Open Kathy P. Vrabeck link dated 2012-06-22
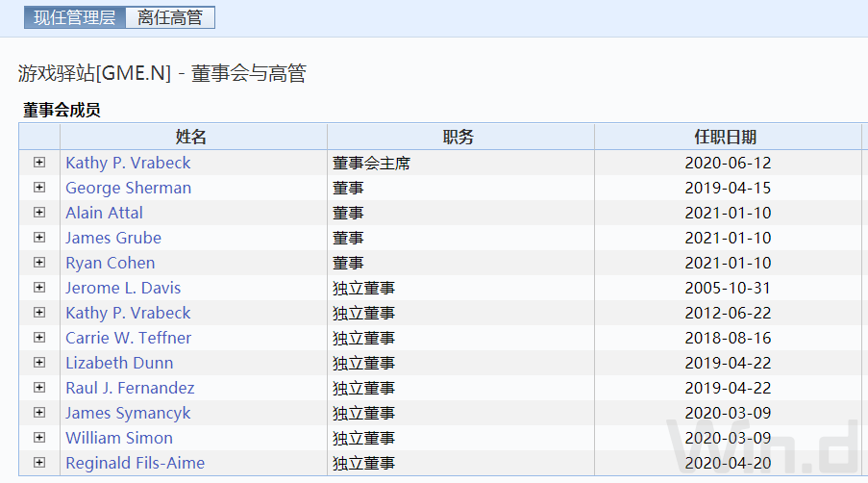The image size is (868, 483). [128, 313]
